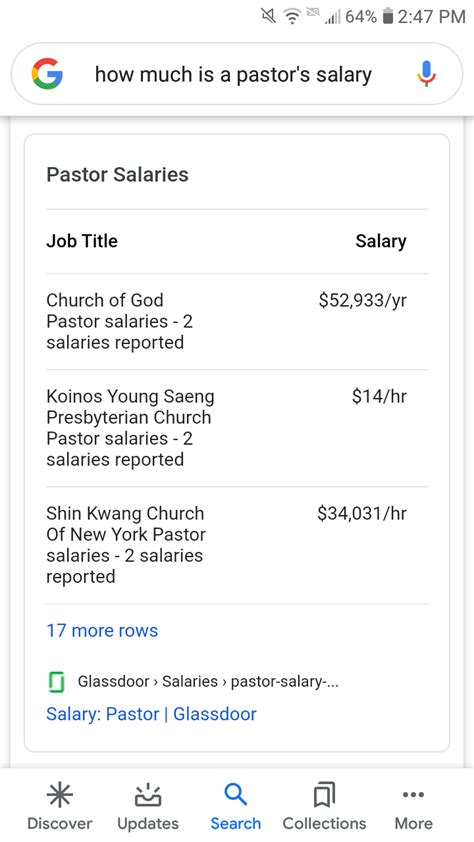474x842 pixels.
Task: Tap the muted sound status icon
Action: [268, 17]
